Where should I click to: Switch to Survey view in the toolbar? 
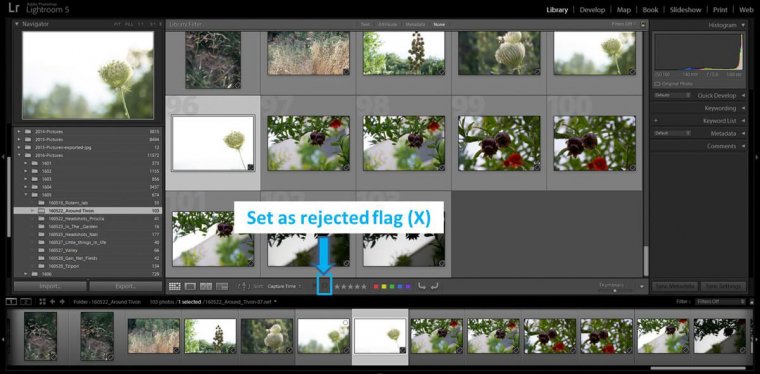coord(222,286)
